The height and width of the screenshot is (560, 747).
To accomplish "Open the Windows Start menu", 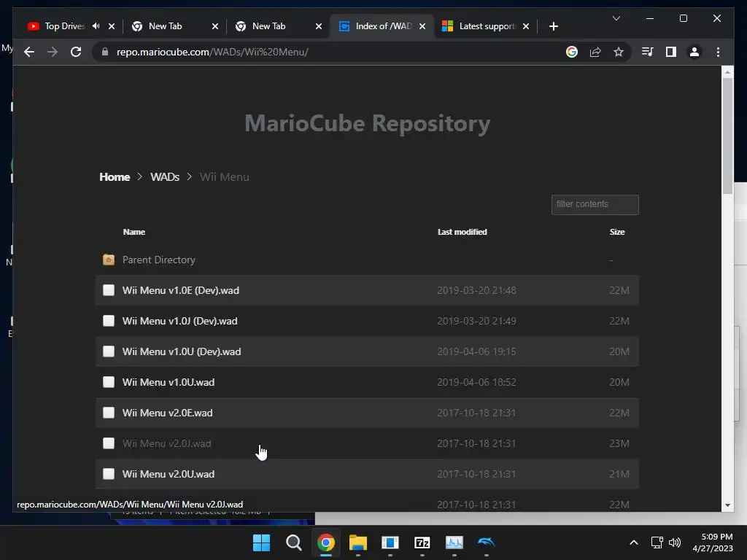I will point(261,542).
